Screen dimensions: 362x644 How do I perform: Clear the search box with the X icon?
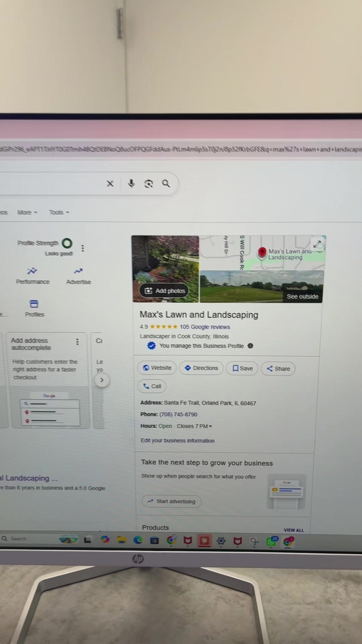click(x=110, y=183)
